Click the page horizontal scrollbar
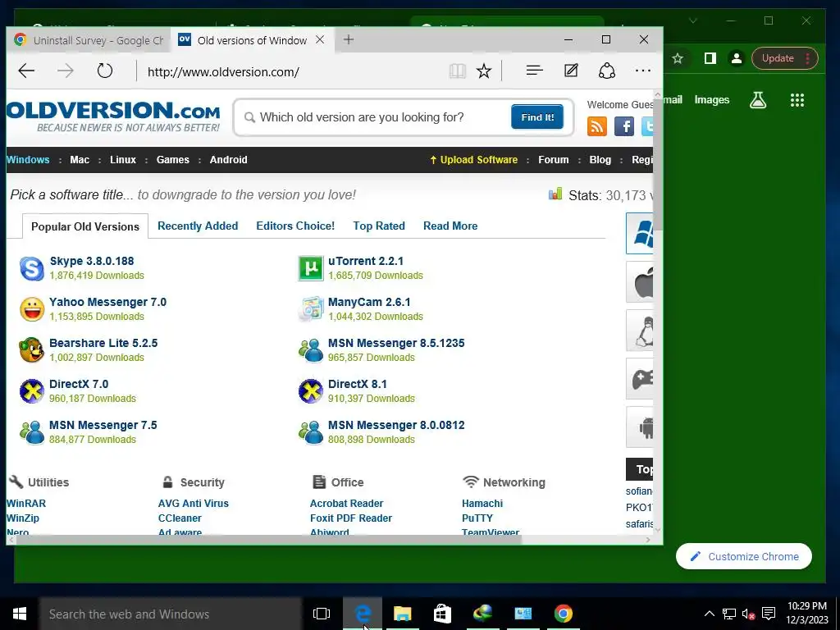Image resolution: width=840 pixels, height=630 pixels. [x=269, y=540]
